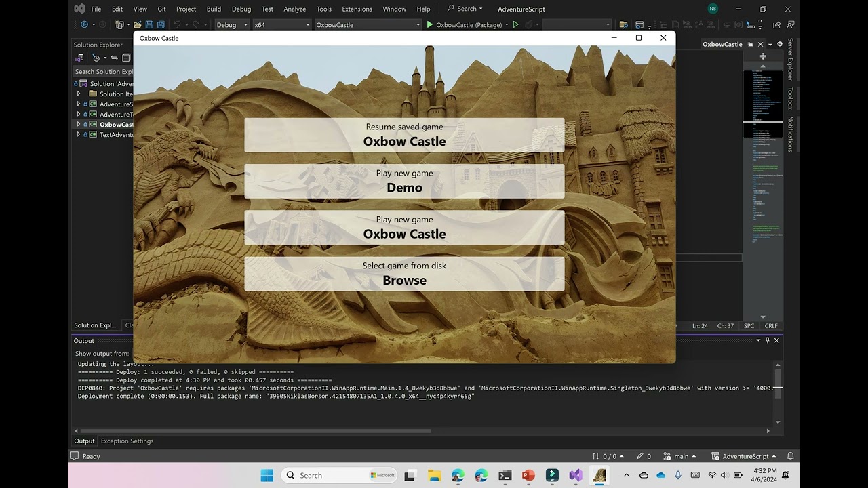Click the Undo arrow in Visual Studio toolbar
The height and width of the screenshot is (488, 868).
point(177,24)
